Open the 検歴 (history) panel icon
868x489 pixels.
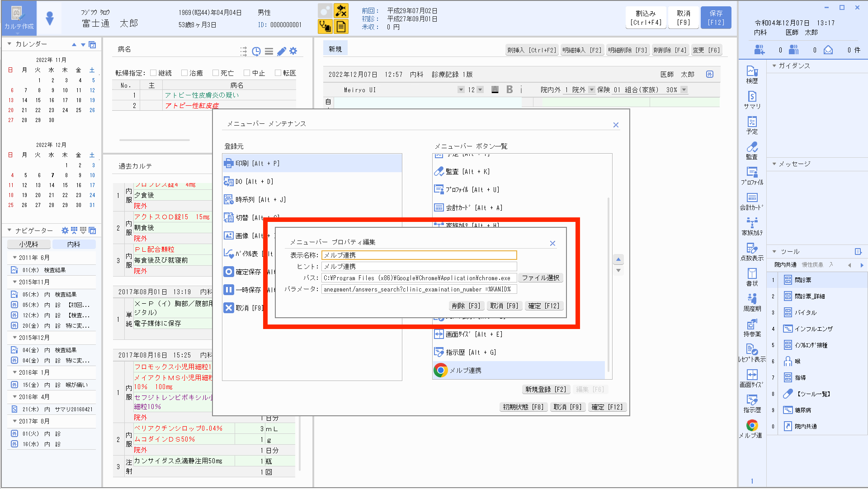pyautogui.click(x=752, y=74)
